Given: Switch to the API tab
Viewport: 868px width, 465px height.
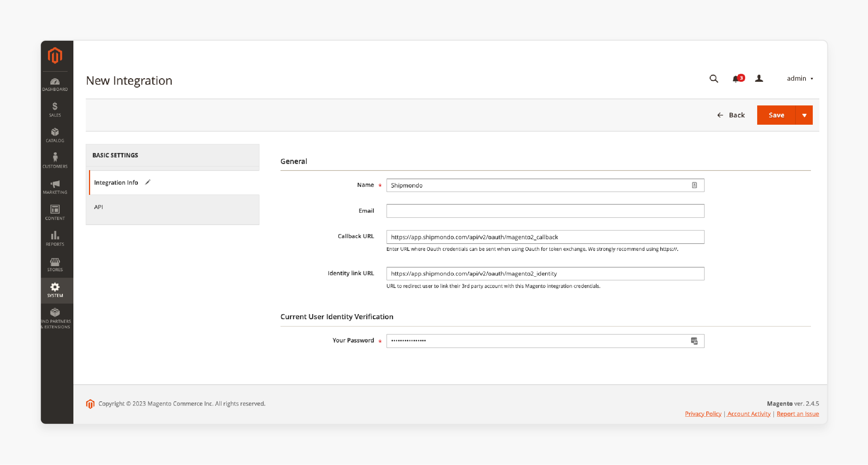Looking at the screenshot, I should [173, 207].
